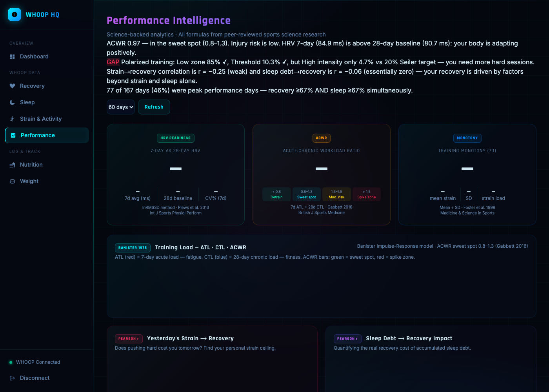
Task: Click the Sleep moon icon
Action: click(12, 102)
